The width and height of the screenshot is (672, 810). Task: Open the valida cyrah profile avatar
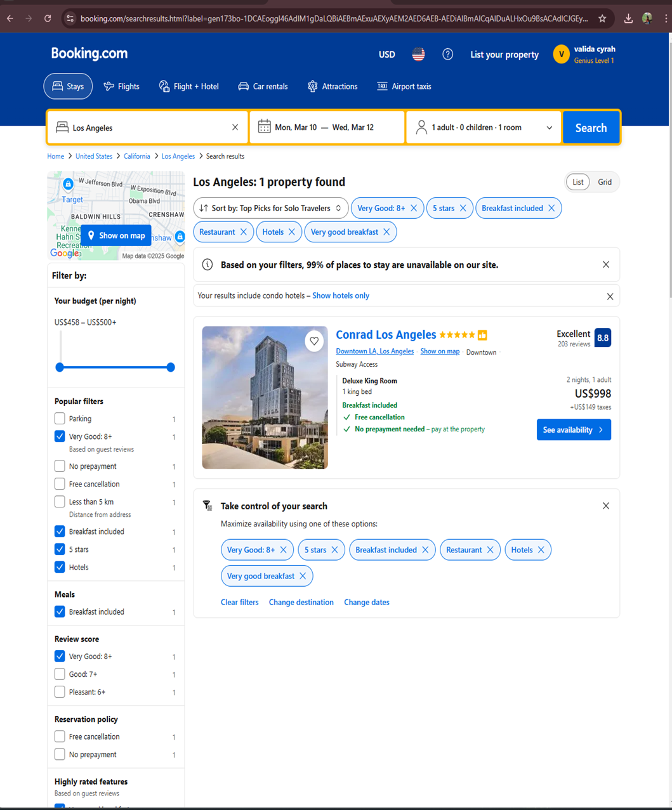pyautogui.click(x=561, y=55)
